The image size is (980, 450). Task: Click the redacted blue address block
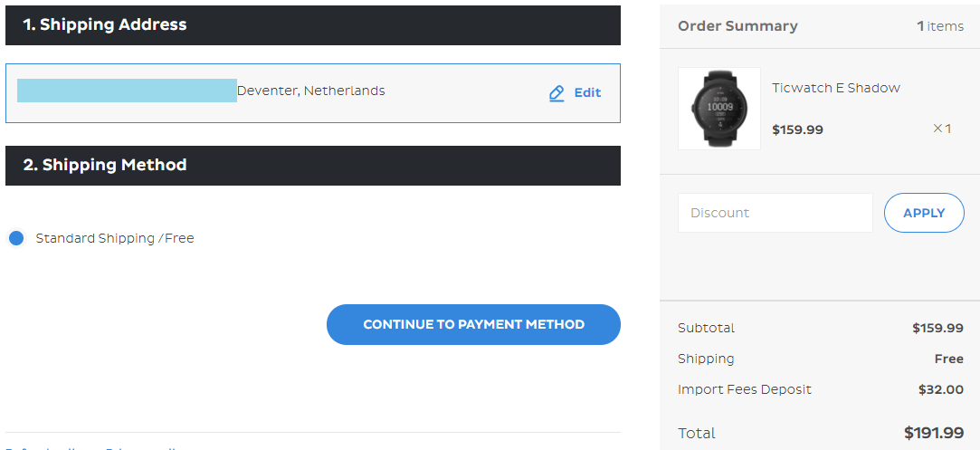coord(127,91)
